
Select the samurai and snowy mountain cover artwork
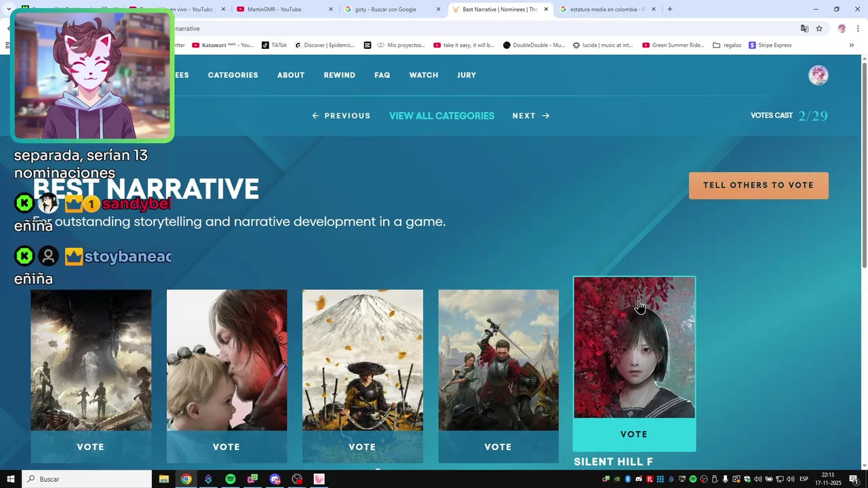pos(362,361)
